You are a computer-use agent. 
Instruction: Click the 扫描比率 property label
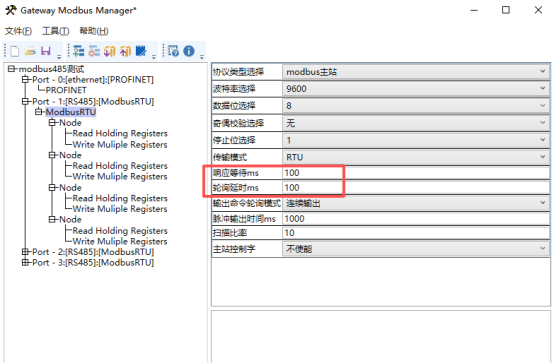click(x=230, y=233)
